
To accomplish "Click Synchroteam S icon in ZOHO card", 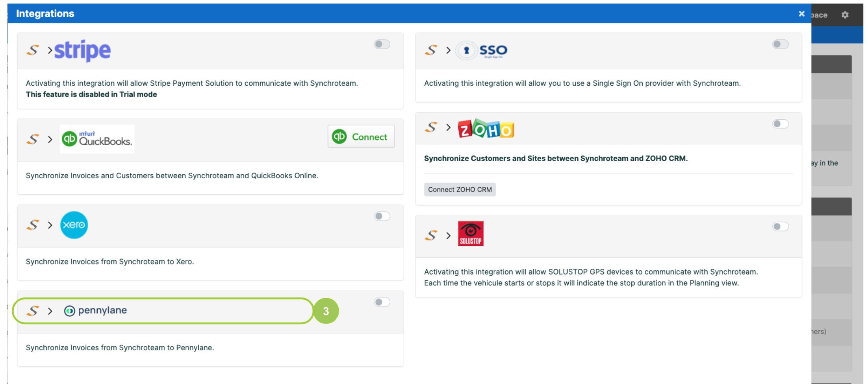I will coord(431,127).
